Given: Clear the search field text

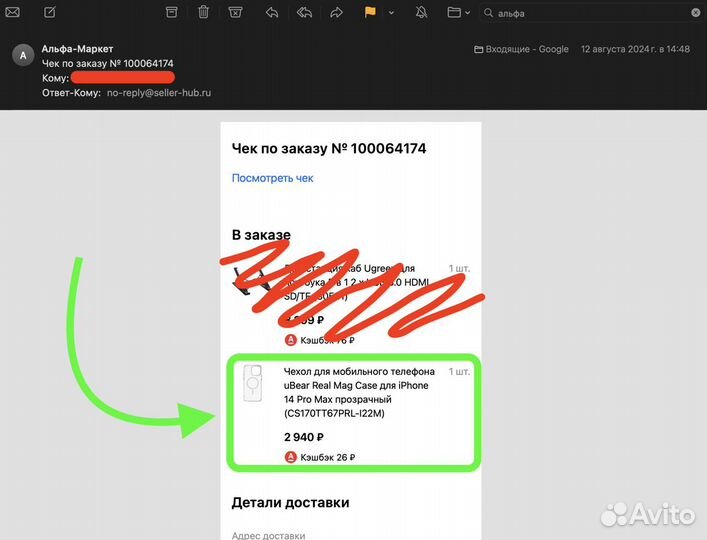Looking at the screenshot, I should 694,13.
